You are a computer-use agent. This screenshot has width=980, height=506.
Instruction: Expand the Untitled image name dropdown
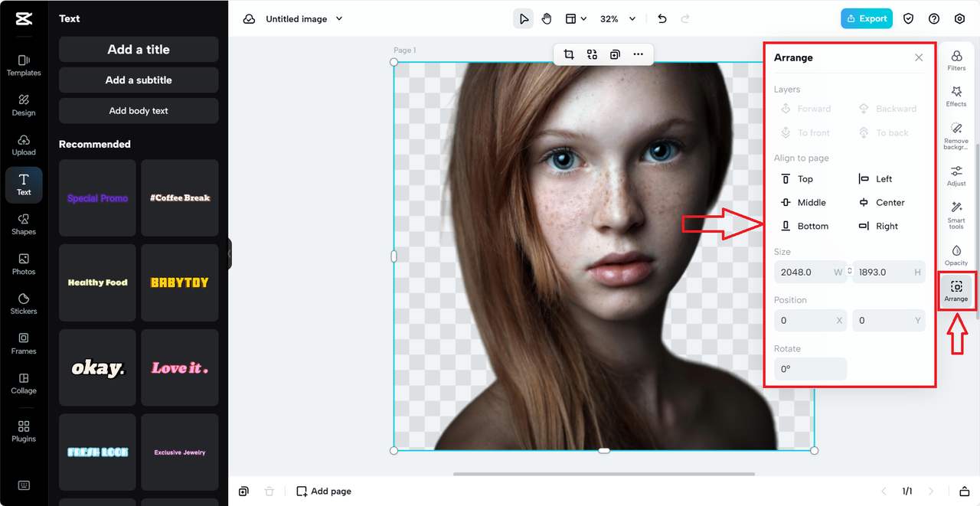point(339,19)
